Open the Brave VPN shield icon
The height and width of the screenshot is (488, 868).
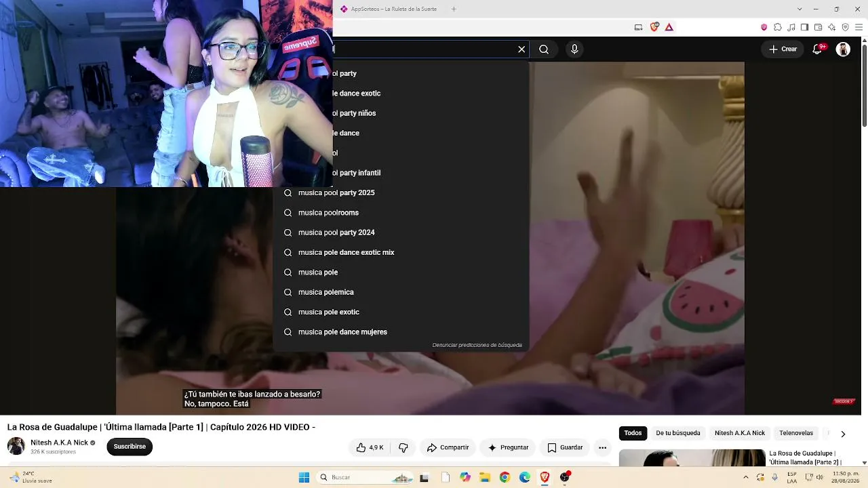(x=845, y=27)
